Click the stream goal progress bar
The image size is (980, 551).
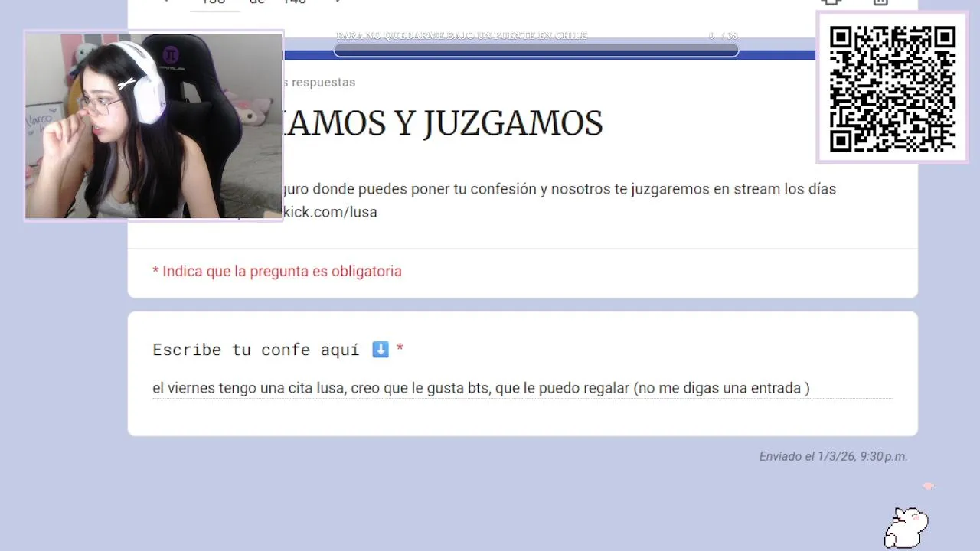[536, 51]
